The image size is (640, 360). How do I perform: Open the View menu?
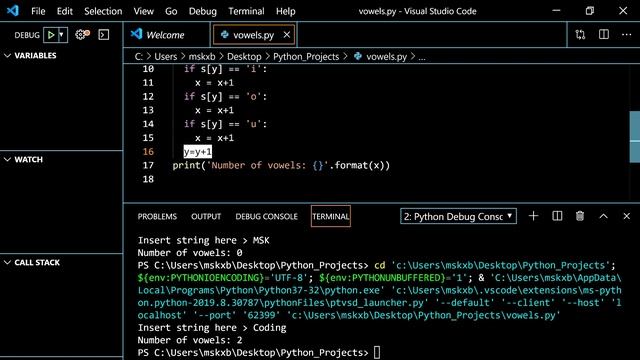(x=143, y=11)
